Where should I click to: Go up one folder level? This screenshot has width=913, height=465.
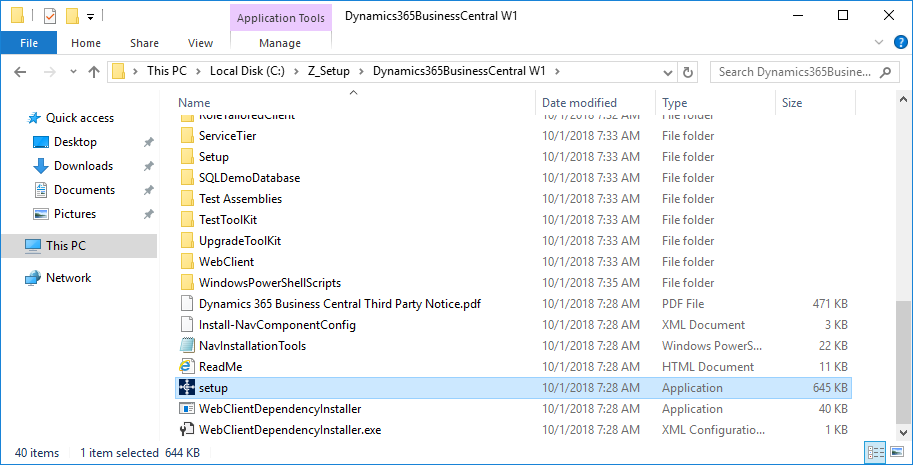pyautogui.click(x=94, y=72)
